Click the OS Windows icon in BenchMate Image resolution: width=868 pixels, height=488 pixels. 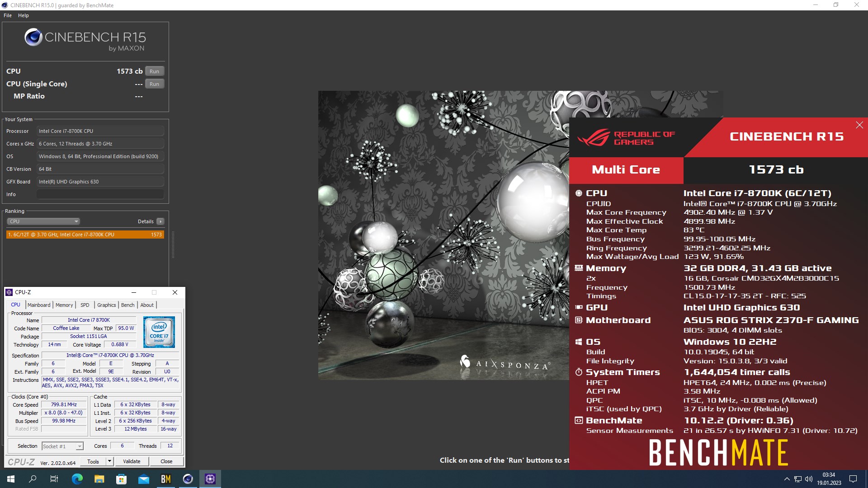click(579, 342)
